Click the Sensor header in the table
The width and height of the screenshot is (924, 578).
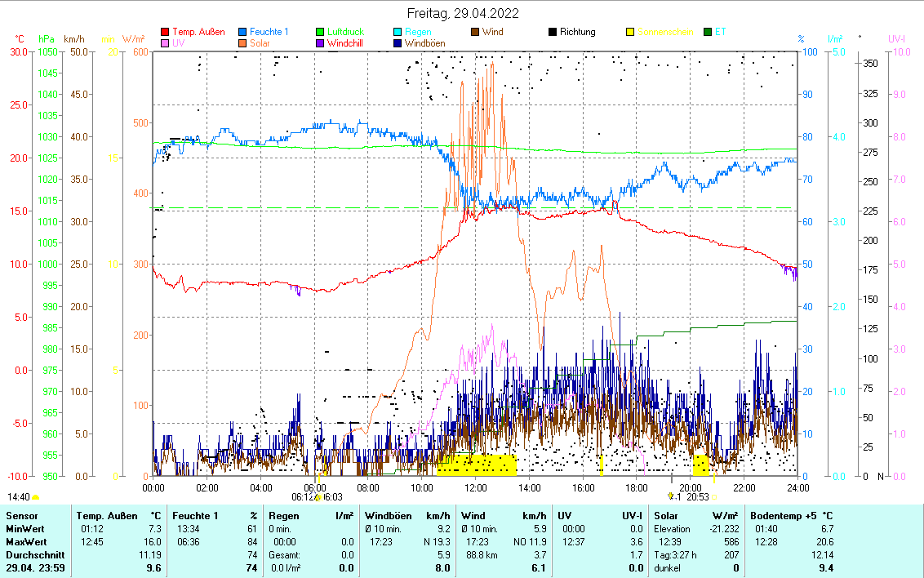[22, 516]
